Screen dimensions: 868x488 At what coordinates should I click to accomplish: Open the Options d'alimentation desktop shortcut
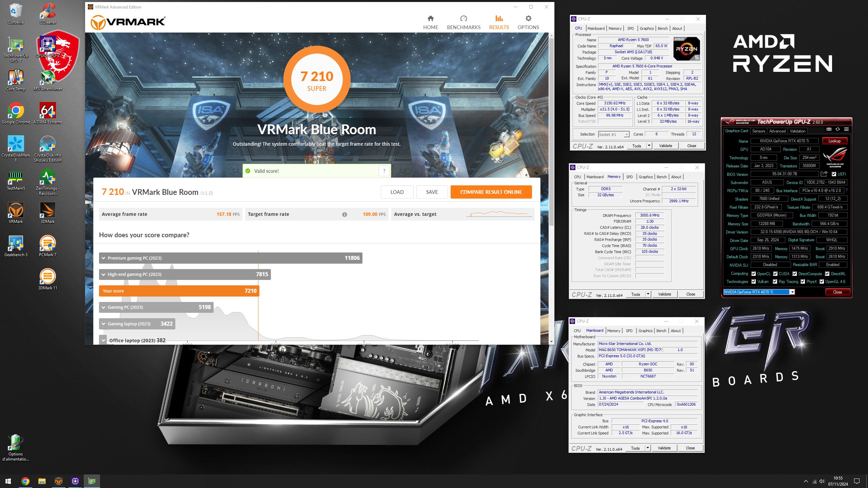[16, 448]
